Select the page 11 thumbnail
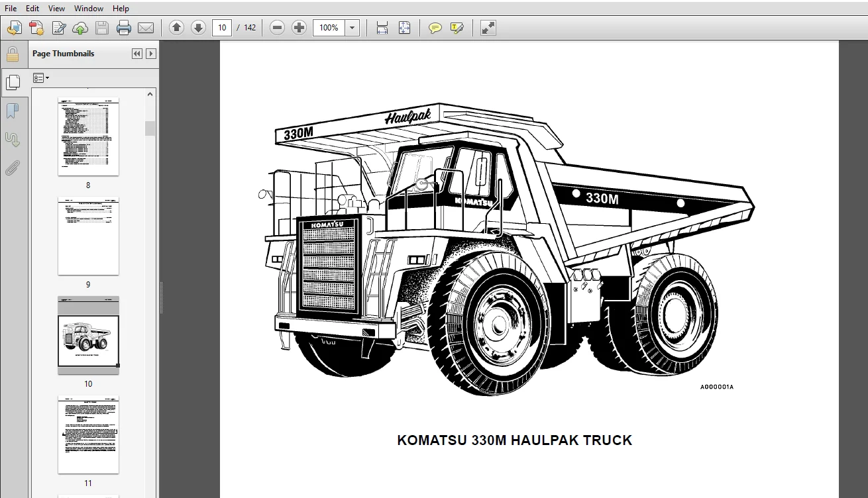 click(88, 434)
